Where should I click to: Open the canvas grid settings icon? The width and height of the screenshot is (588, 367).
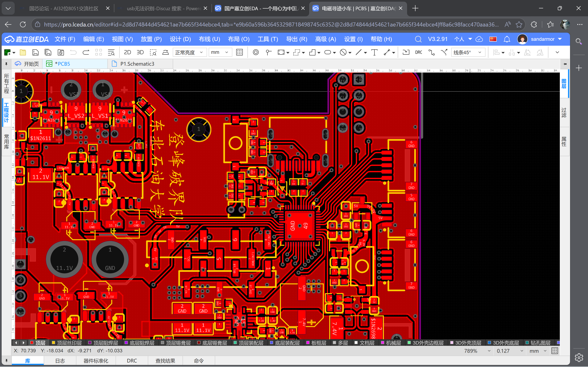pos(239,52)
